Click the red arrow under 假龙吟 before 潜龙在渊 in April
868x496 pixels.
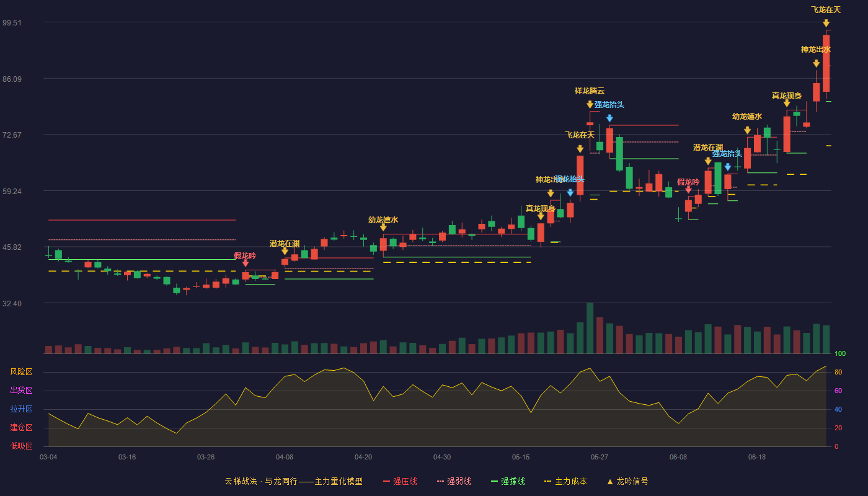coord(245,263)
